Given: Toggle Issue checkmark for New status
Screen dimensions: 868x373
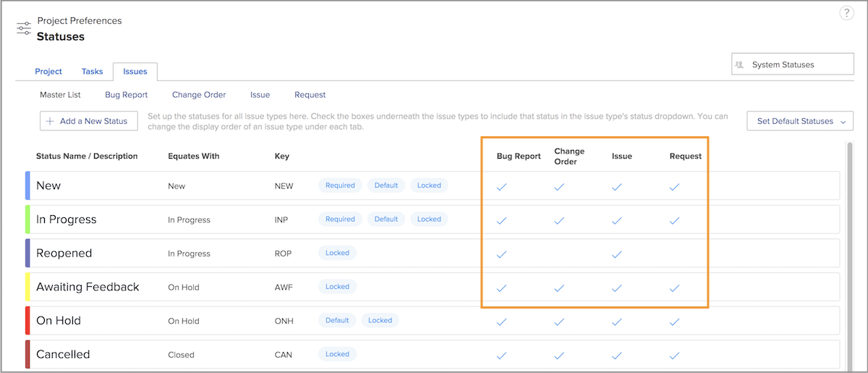Looking at the screenshot, I should [x=616, y=186].
